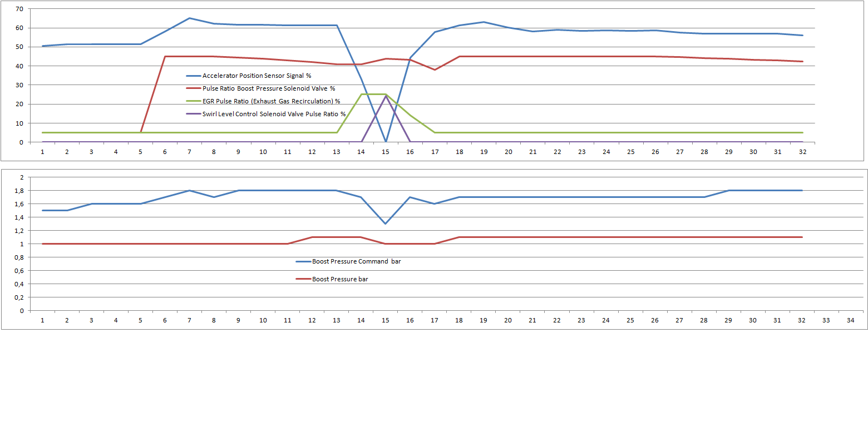The width and height of the screenshot is (868, 437).
Task: Click x-axis label 32 in the top chart
Action: coord(802,152)
